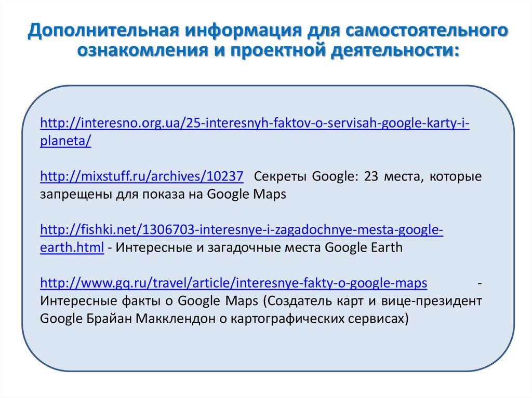Click the text 'Секреты Google: 23 места, которые'
Screen dimensions: 532x398
pos(368,176)
